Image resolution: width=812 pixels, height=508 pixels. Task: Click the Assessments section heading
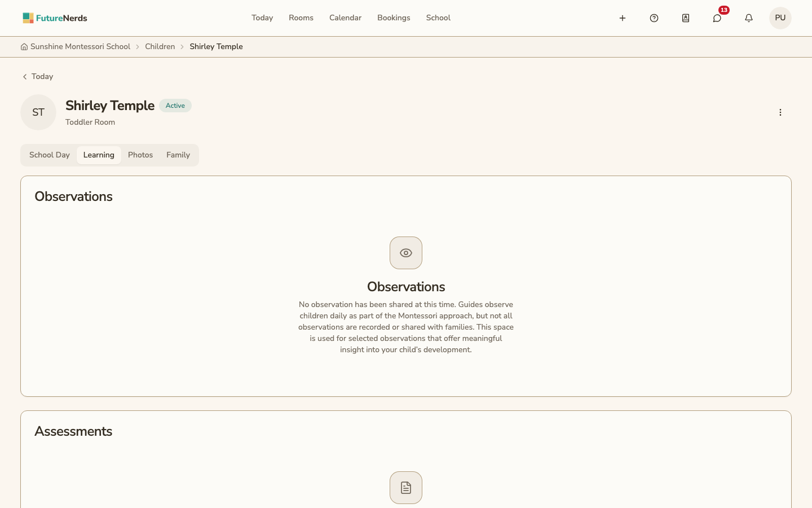(x=73, y=431)
